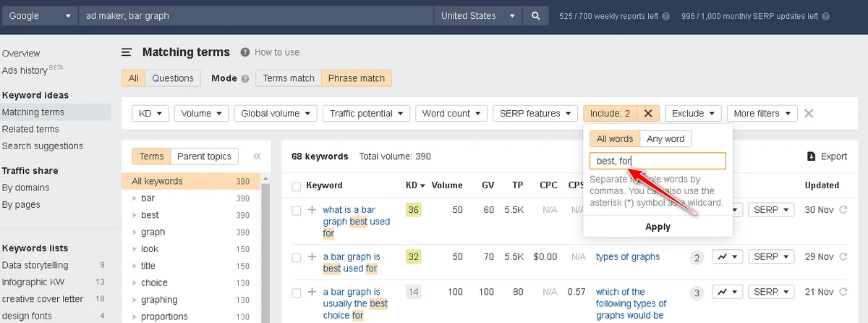868x323 pixels.
Task: Open the Exclude filter dropdown
Action: point(693,113)
